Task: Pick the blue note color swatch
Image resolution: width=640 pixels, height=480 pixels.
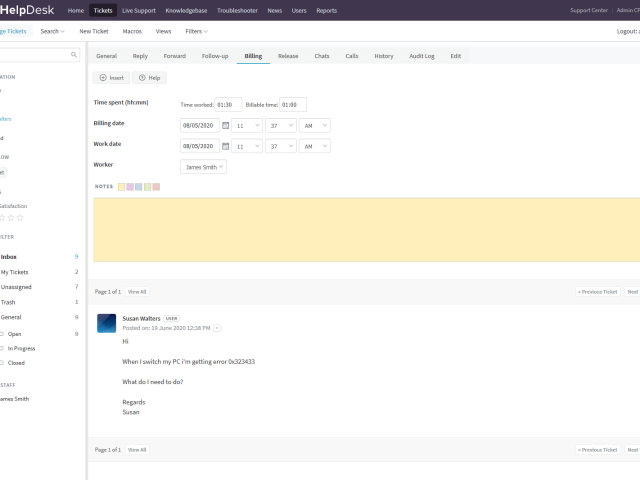Action: tap(139, 187)
